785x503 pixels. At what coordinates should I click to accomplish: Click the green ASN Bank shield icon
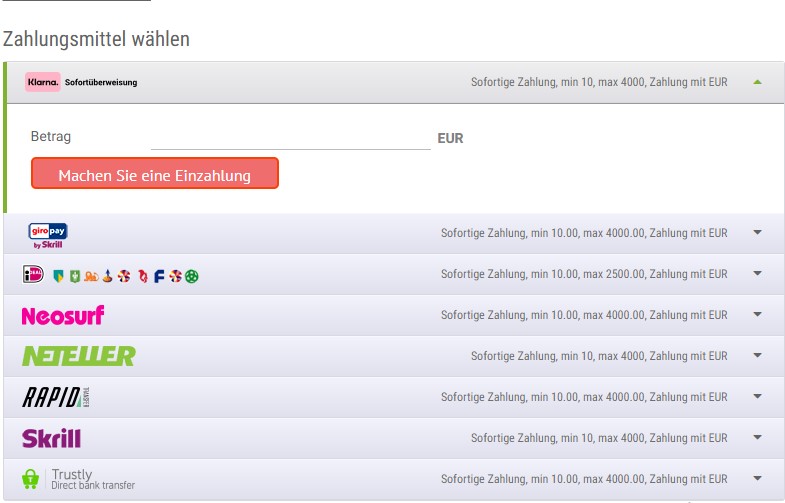point(75,276)
